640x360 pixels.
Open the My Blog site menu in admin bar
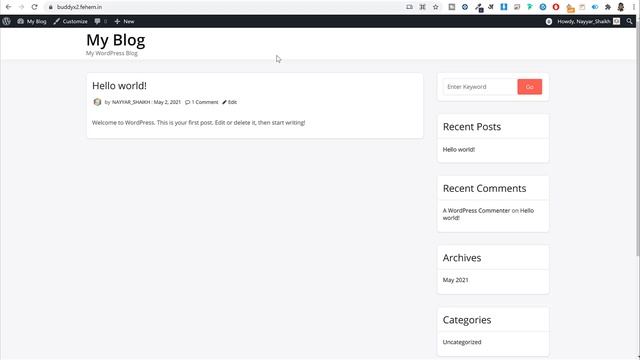(32, 21)
